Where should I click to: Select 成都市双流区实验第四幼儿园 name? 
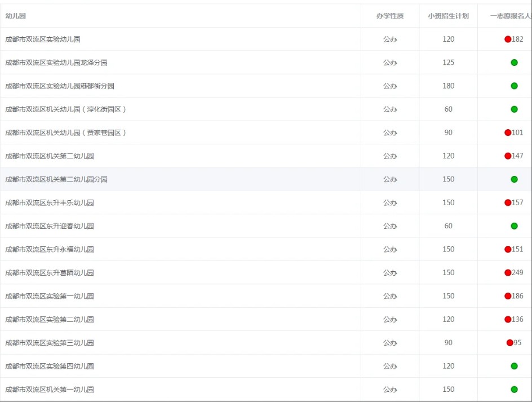(x=50, y=366)
